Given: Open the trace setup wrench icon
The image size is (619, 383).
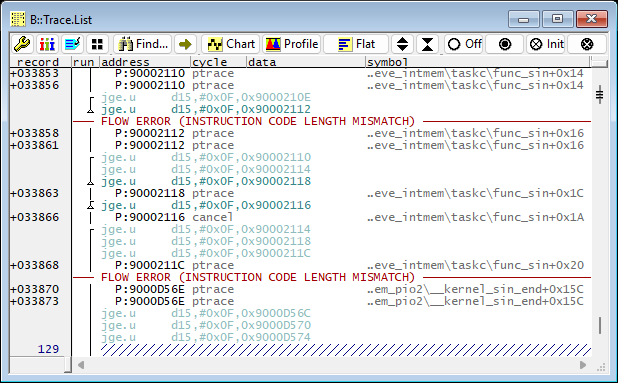Looking at the screenshot, I should (22, 44).
